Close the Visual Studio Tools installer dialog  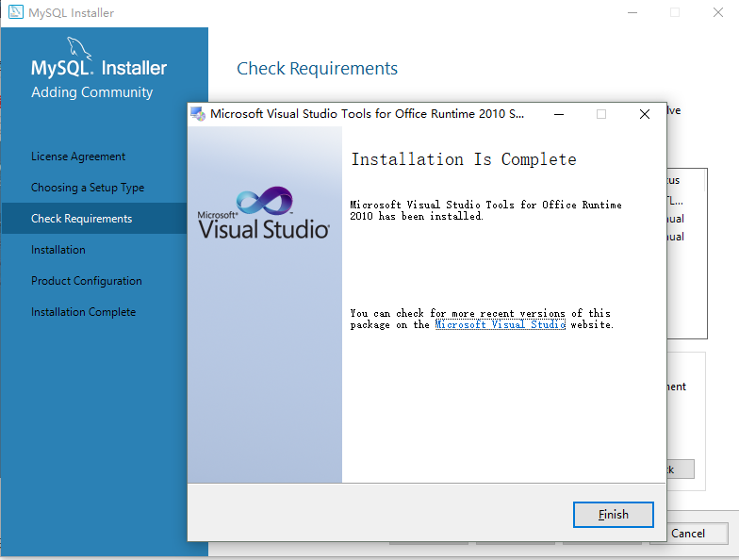pyautogui.click(x=645, y=114)
